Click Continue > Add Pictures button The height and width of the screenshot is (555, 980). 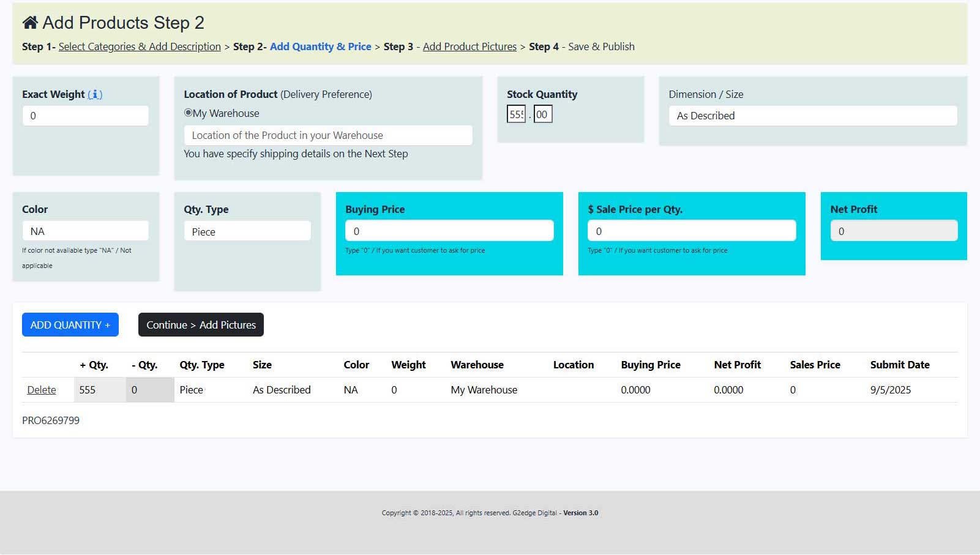click(201, 325)
